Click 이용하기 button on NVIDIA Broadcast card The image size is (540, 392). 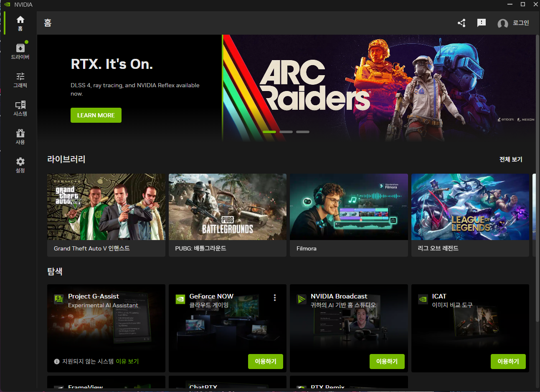pos(387,362)
